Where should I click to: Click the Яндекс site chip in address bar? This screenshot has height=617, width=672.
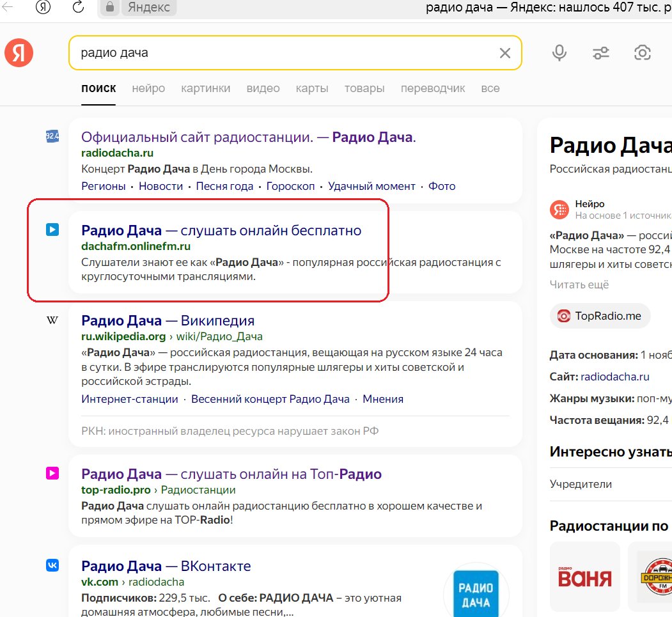(149, 7)
